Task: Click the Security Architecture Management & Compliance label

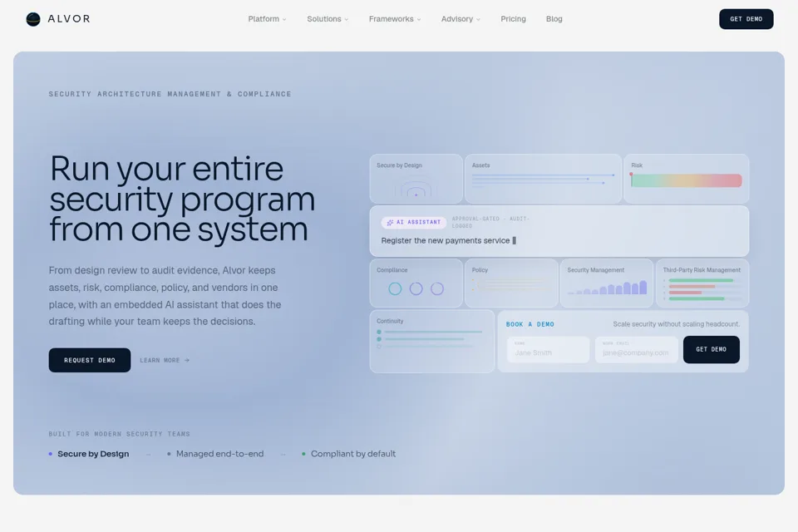Action: [170, 94]
